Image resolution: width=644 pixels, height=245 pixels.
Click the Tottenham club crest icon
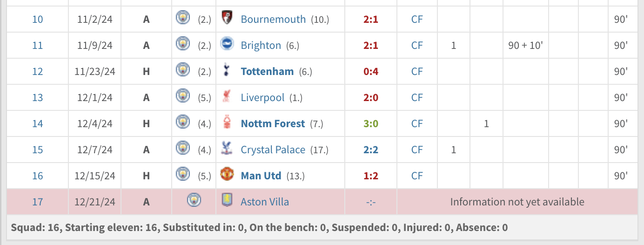227,71
